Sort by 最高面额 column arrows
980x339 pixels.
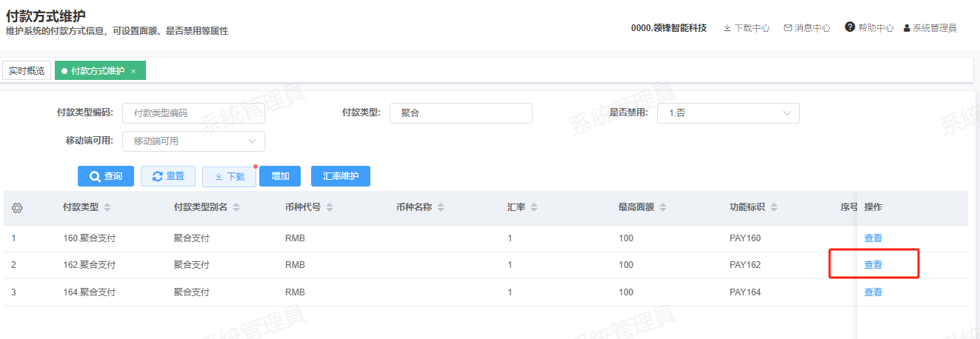coord(663,208)
